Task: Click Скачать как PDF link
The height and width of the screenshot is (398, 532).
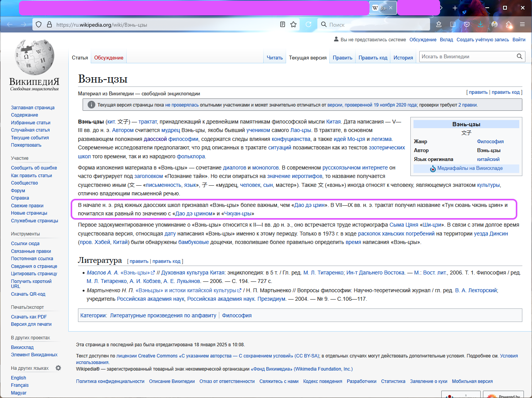Action: click(x=29, y=317)
